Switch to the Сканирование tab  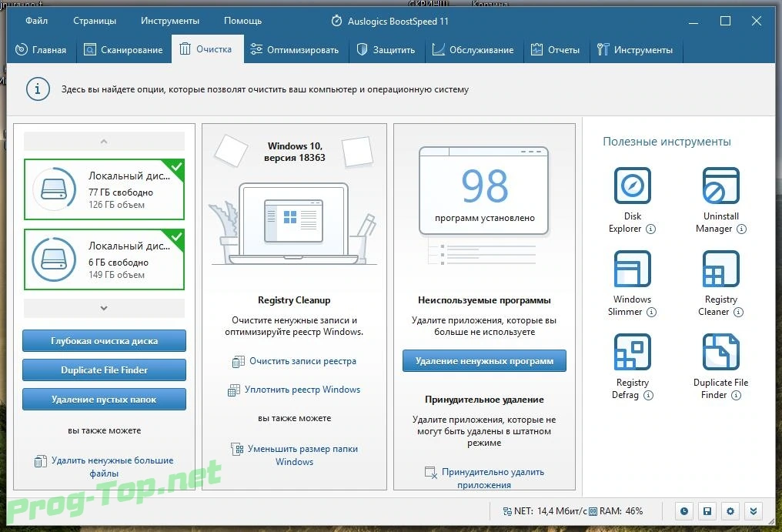tap(124, 50)
